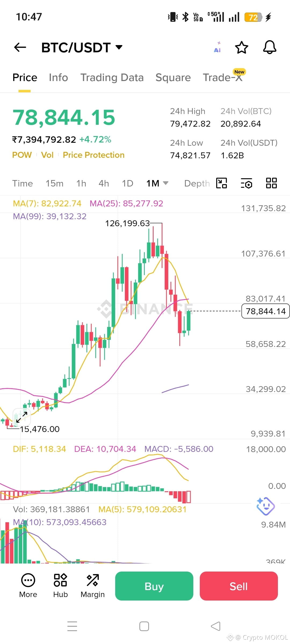This screenshot has height=644, width=290.
Task: Tap the current price 78,844.15
Action: (x=64, y=117)
